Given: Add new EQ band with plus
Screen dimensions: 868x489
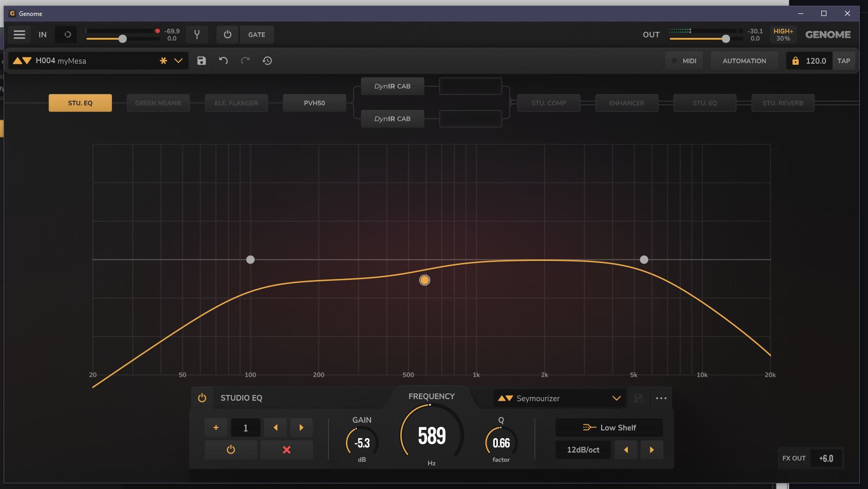Looking at the screenshot, I should coord(216,427).
